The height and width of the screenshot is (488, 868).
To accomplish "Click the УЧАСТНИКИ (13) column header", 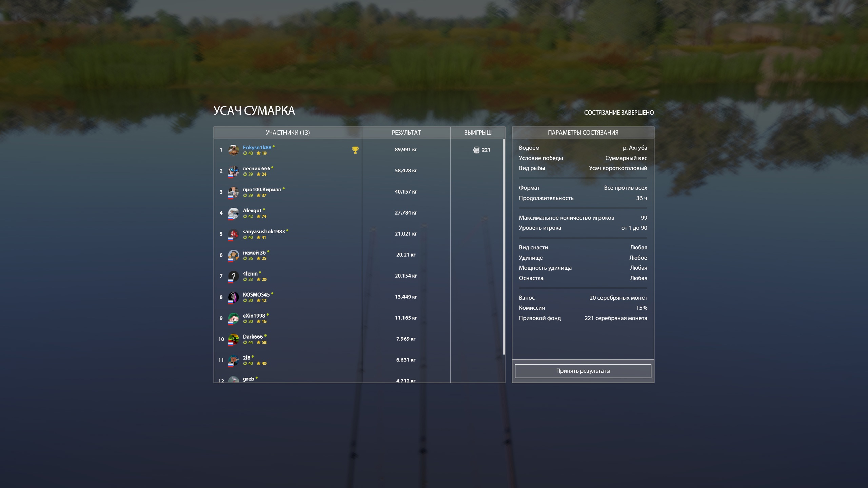I will 288,133.
